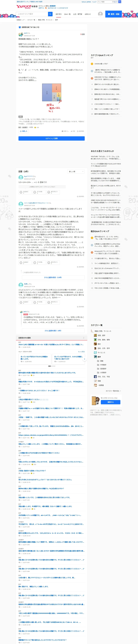This screenshot has width=138, height=644.
Task: Select the 公式・専門家 tab
Action: pyautogui.click(x=78, y=14)
